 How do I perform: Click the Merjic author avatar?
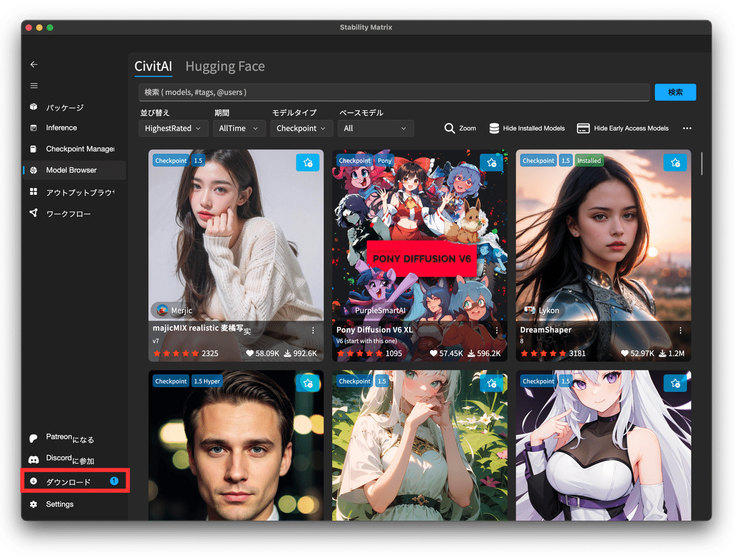click(x=162, y=310)
